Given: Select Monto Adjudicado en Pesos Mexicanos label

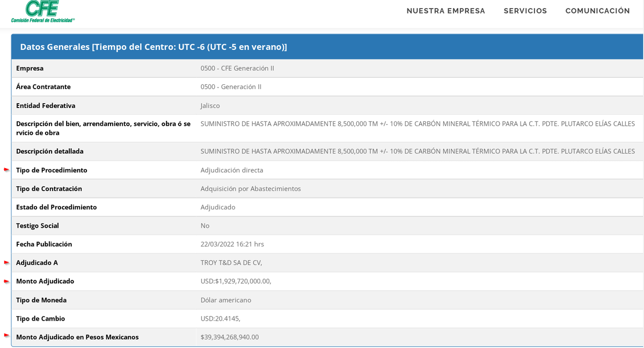Looking at the screenshot, I should (77, 337).
